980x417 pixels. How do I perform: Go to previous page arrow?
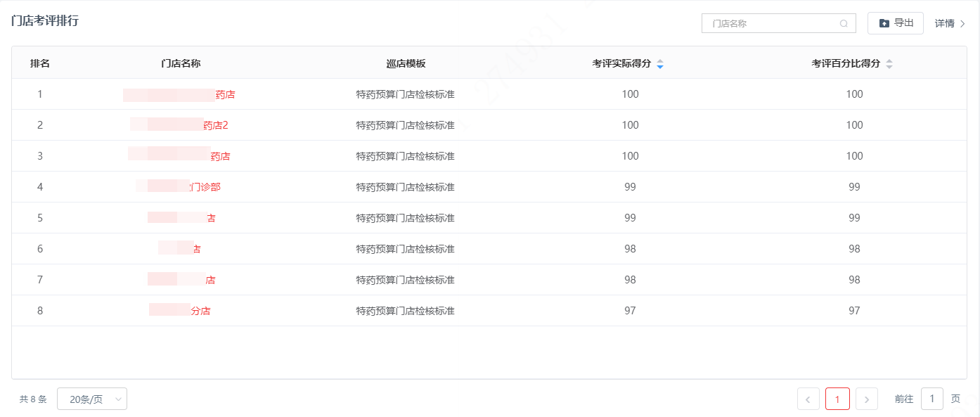[x=808, y=399]
